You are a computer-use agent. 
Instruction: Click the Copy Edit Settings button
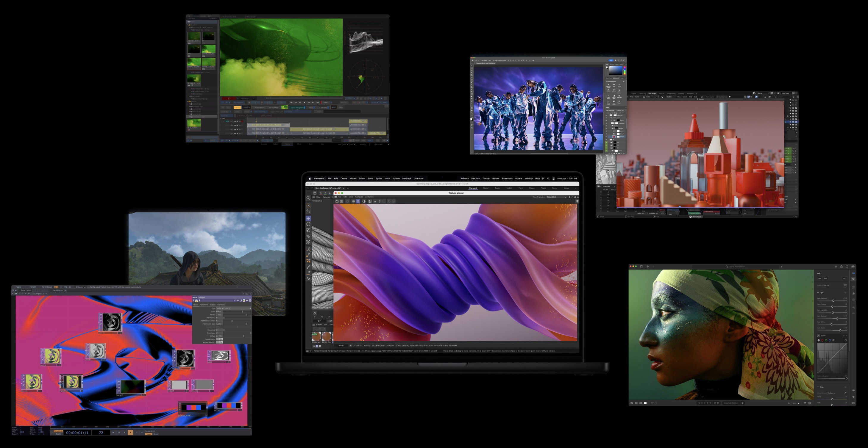click(x=731, y=403)
